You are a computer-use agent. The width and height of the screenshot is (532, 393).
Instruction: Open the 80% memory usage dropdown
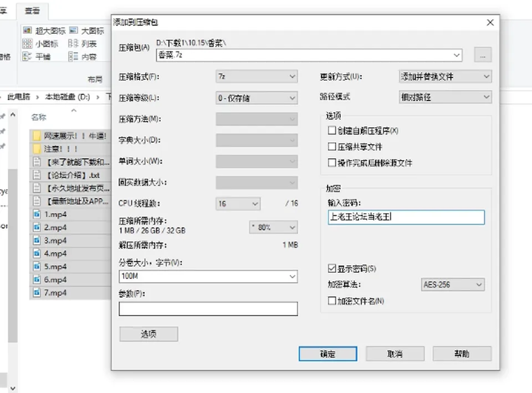click(x=273, y=227)
